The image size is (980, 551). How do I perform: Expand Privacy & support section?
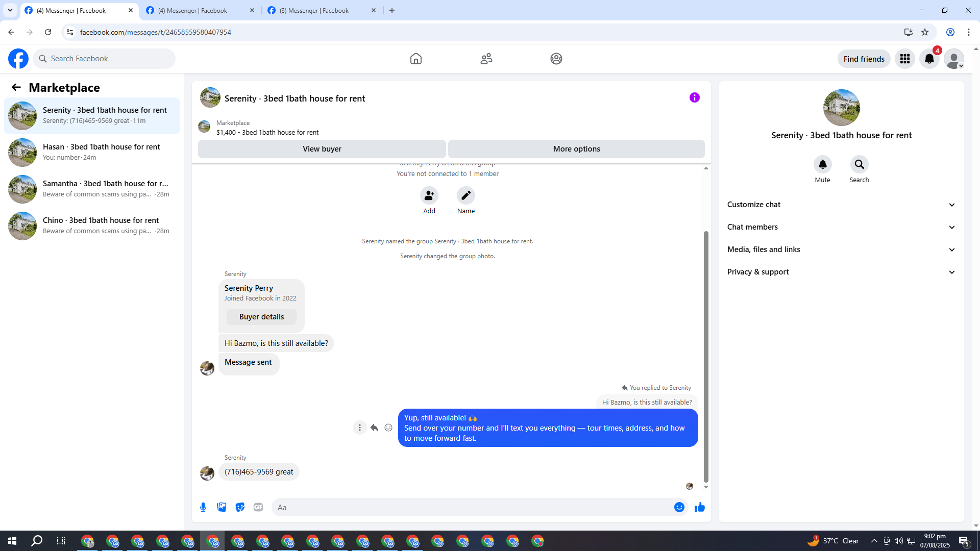click(x=841, y=272)
